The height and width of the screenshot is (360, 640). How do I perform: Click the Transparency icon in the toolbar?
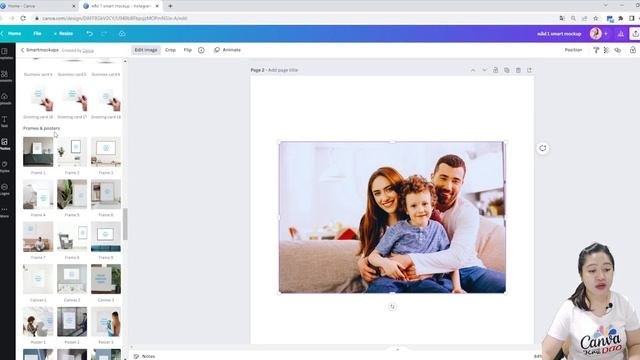click(x=607, y=50)
